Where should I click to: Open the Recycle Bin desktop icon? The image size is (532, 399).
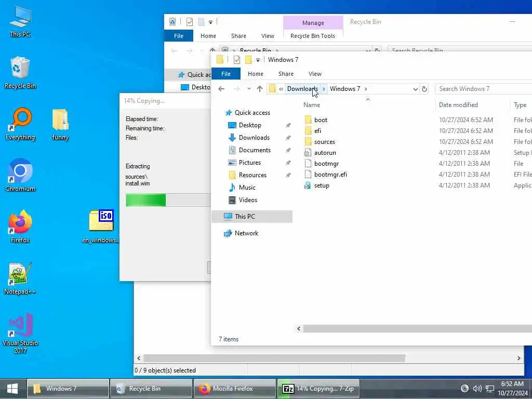[20, 73]
